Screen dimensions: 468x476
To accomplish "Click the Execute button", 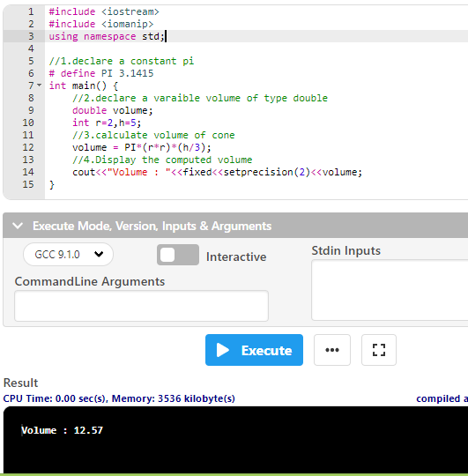I will tap(254, 350).
